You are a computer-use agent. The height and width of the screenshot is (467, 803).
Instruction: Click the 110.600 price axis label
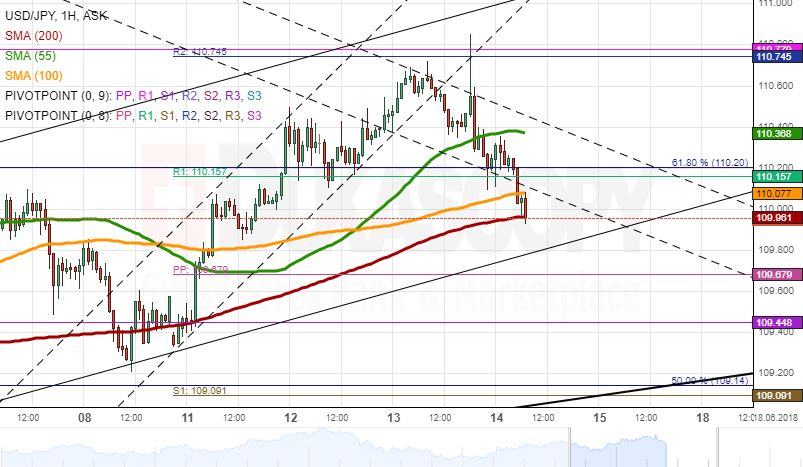(x=776, y=86)
